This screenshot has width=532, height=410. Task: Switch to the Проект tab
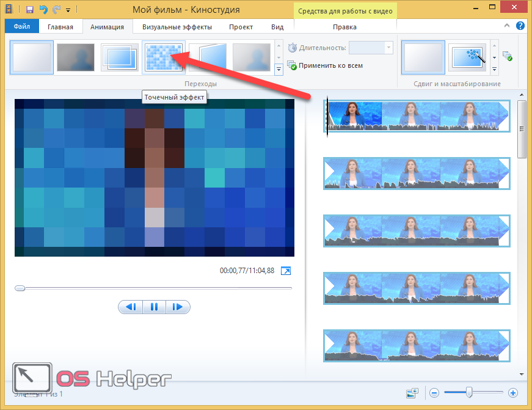241,27
